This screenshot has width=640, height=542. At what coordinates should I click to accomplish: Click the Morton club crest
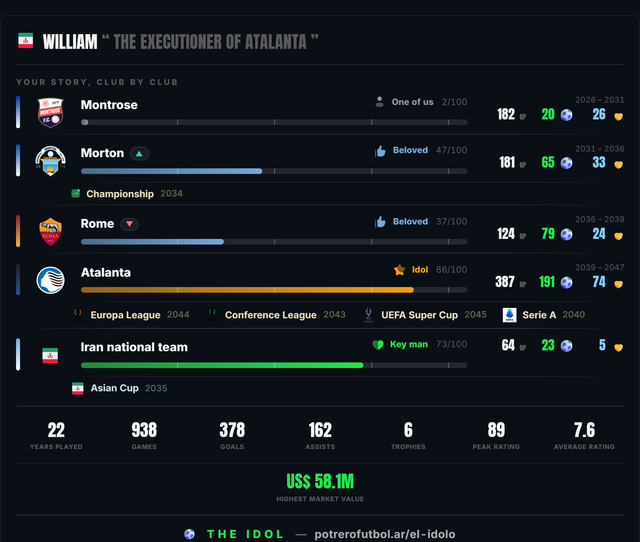click(x=50, y=161)
